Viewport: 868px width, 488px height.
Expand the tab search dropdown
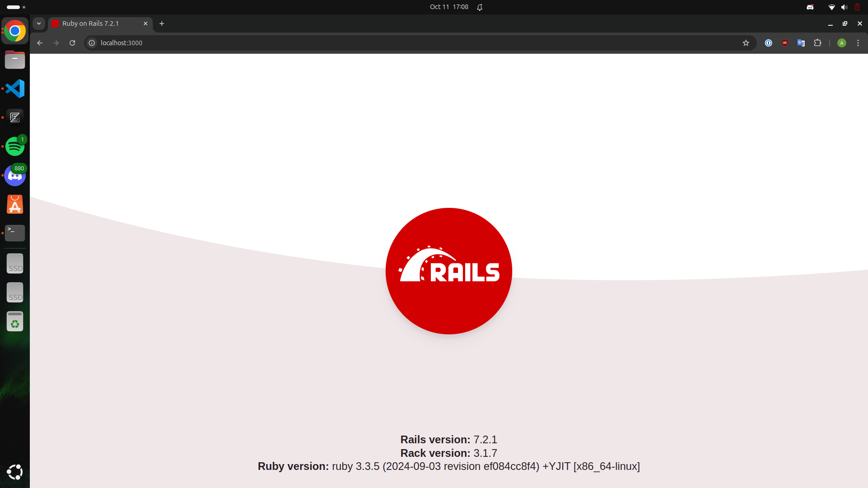pyautogui.click(x=39, y=23)
